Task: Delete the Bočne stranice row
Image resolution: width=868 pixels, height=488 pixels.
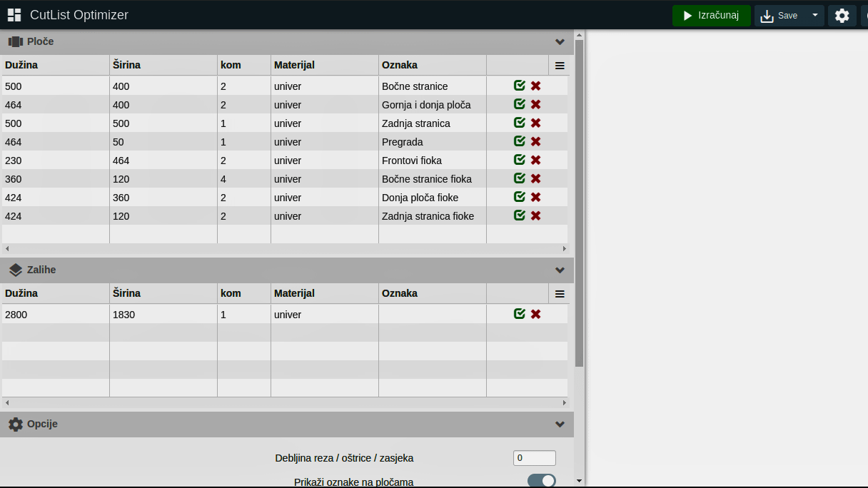Action: coord(535,86)
